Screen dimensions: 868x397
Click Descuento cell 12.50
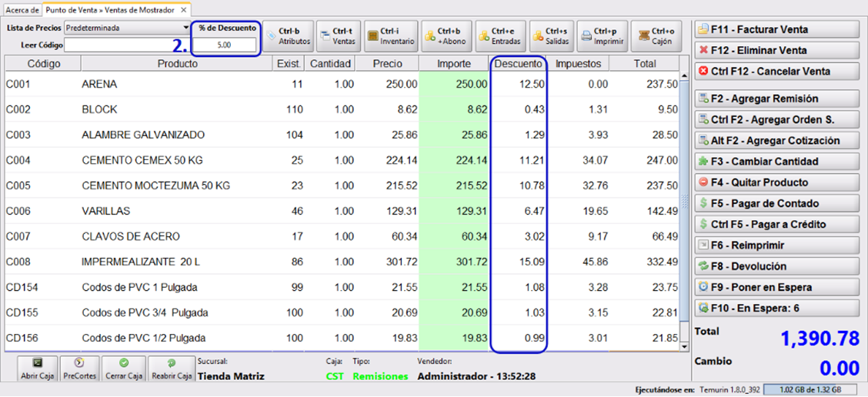click(x=519, y=84)
